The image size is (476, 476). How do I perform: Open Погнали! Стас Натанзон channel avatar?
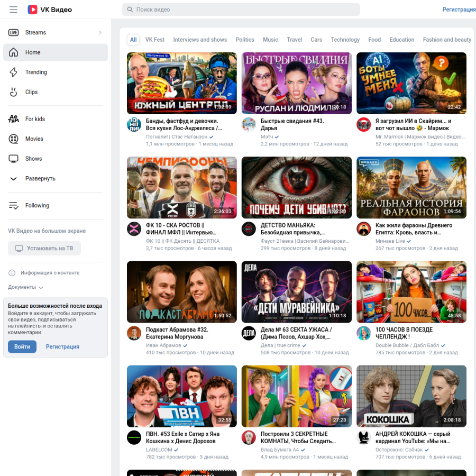click(134, 124)
